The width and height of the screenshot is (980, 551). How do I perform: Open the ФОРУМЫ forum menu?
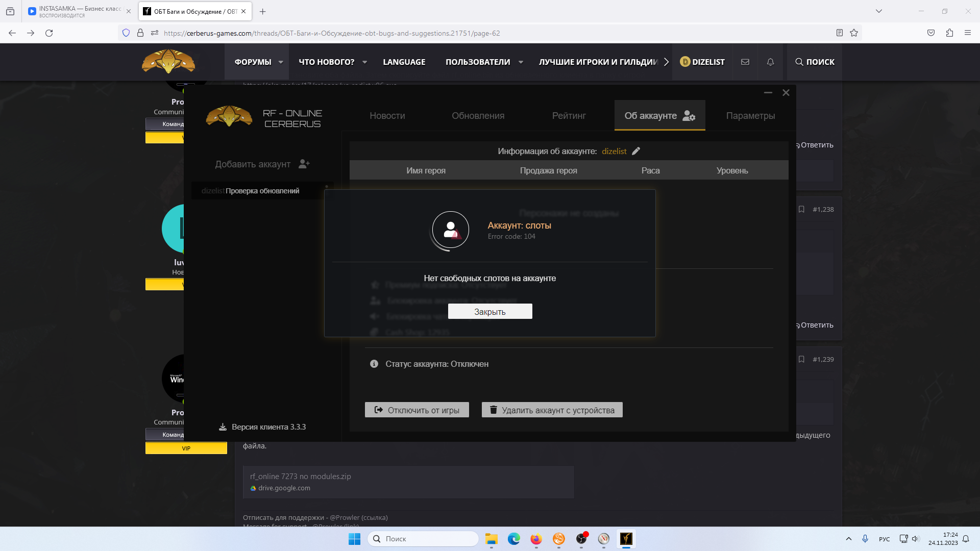coord(253,62)
